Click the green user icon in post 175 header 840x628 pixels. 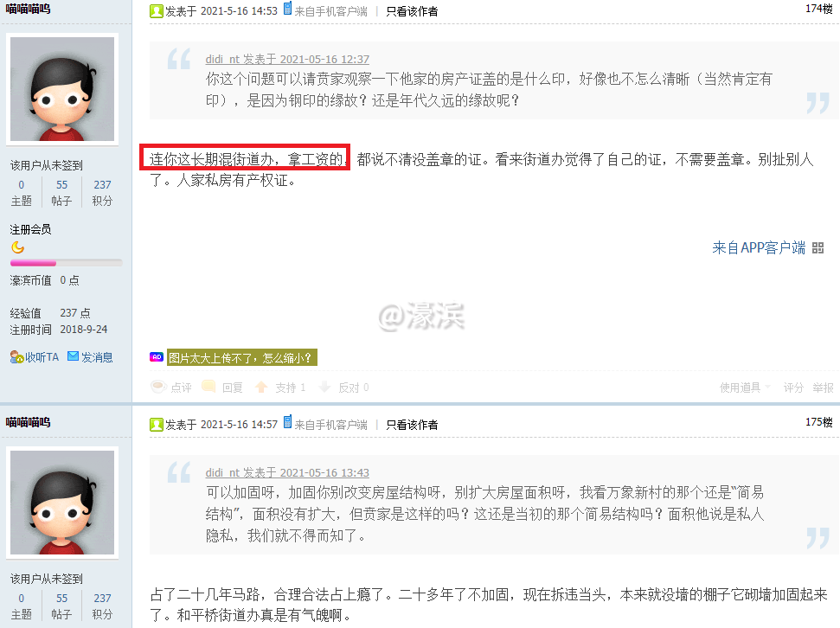click(x=156, y=425)
